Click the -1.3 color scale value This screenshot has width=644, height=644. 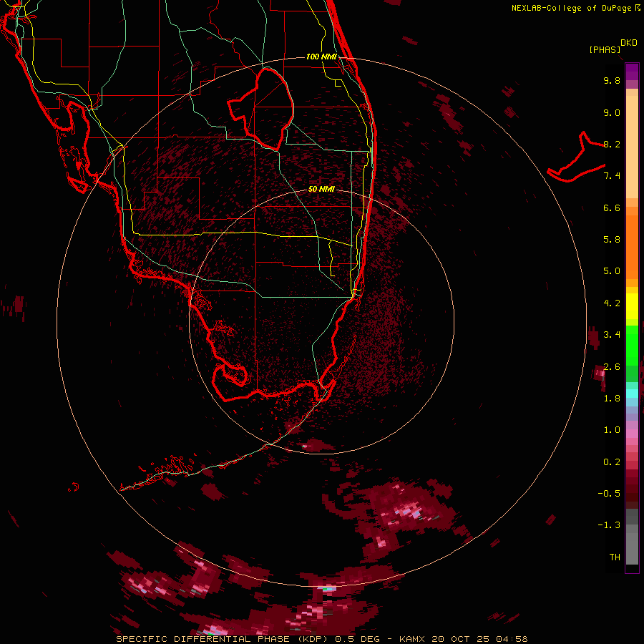coord(609,525)
